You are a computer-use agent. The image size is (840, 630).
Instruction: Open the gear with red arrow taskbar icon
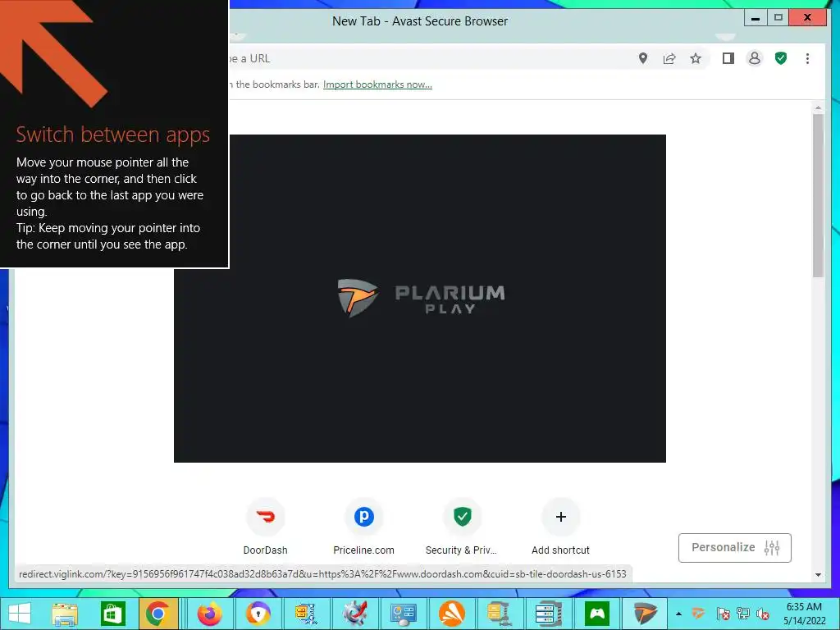(x=354, y=614)
